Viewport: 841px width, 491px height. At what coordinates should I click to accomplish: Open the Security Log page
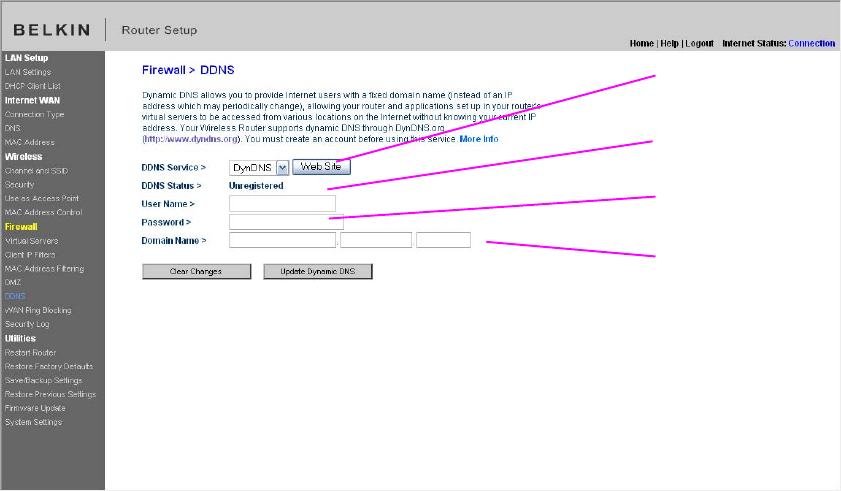coord(27,324)
